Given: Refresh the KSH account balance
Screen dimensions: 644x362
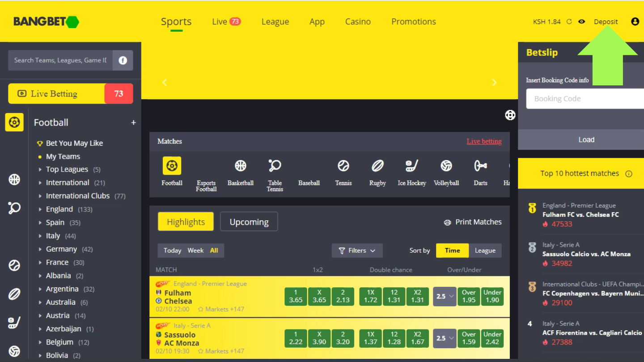Looking at the screenshot, I should (569, 21).
